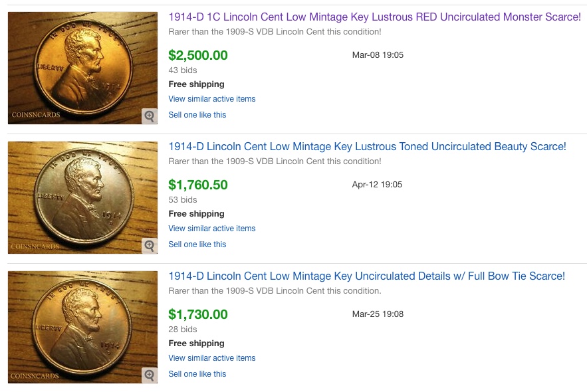Click the 53 bids count

click(x=183, y=200)
